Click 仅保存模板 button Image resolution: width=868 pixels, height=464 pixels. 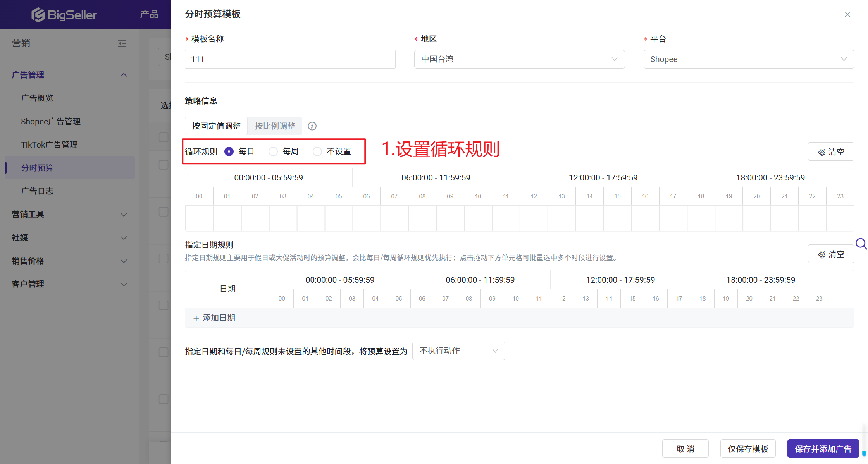[748, 449]
